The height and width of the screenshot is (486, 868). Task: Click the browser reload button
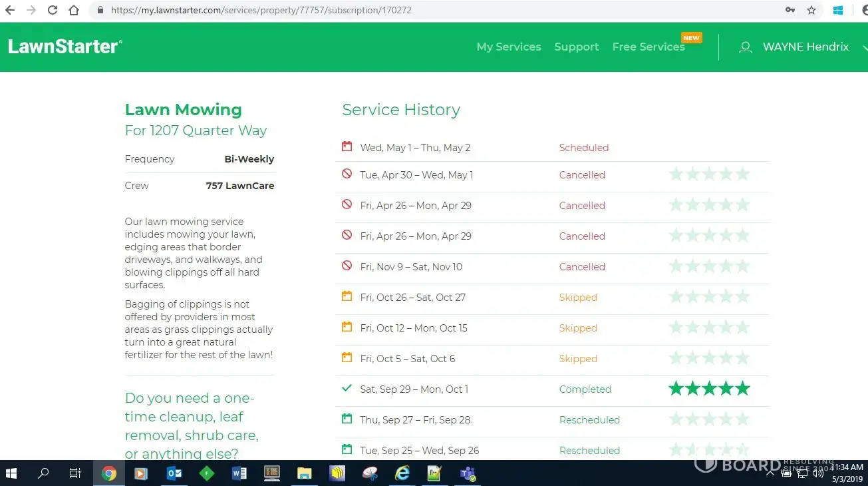click(52, 10)
